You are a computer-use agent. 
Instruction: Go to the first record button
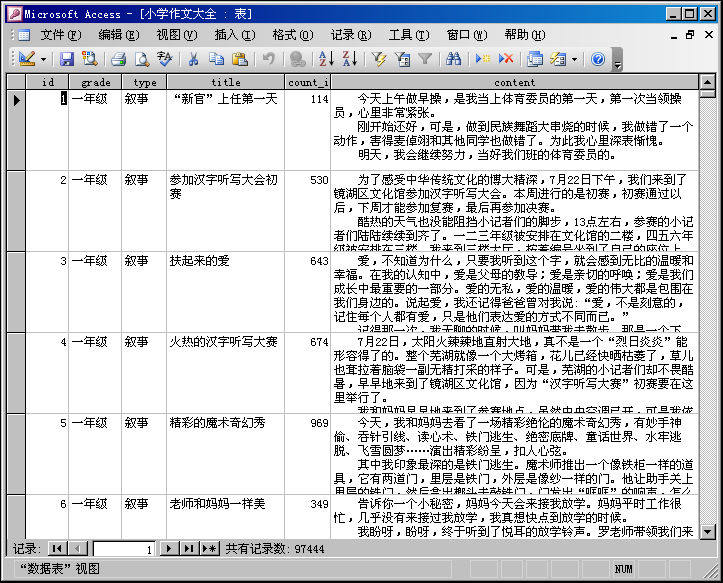tap(57, 548)
